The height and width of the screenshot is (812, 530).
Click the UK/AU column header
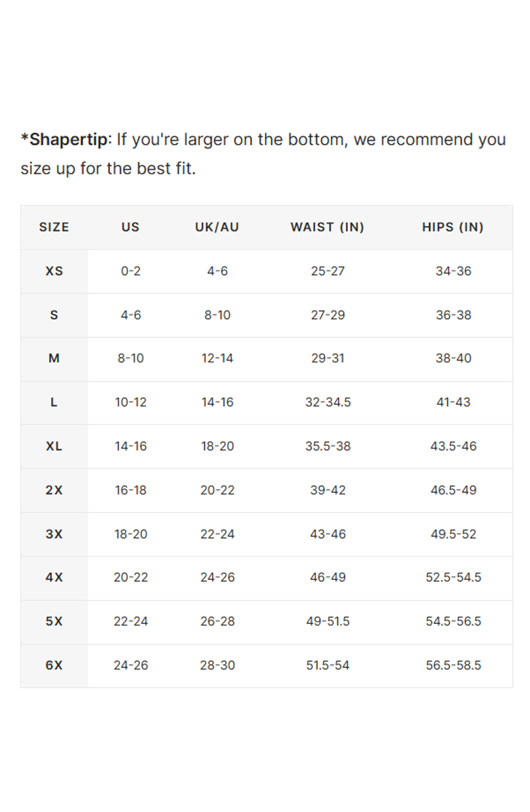[217, 227]
